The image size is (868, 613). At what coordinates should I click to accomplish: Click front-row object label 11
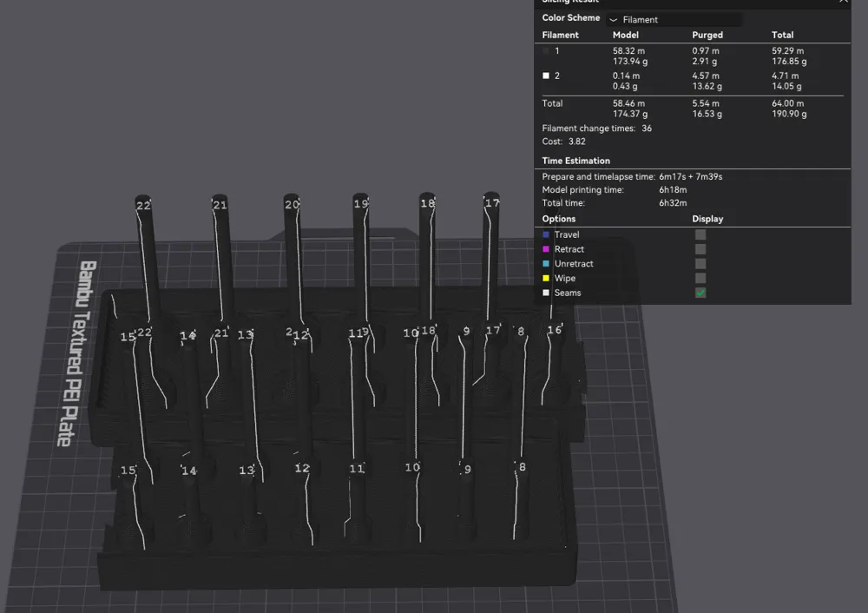pyautogui.click(x=357, y=469)
